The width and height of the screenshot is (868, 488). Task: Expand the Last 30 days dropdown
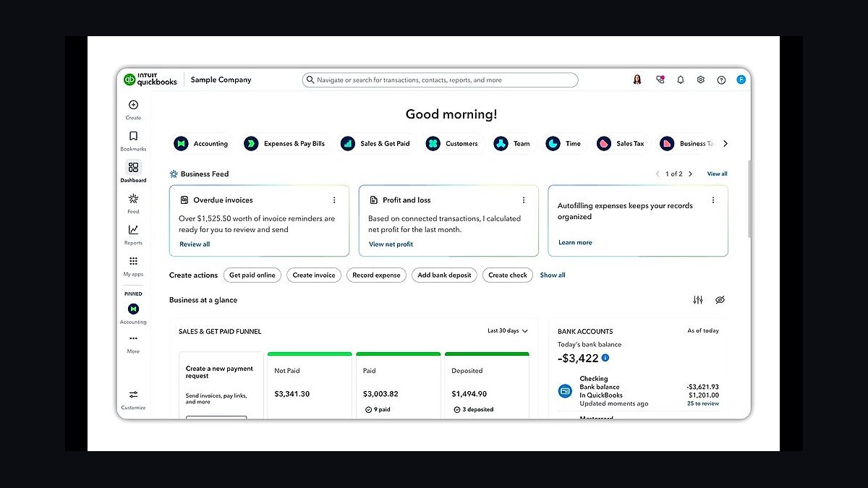pyautogui.click(x=508, y=330)
